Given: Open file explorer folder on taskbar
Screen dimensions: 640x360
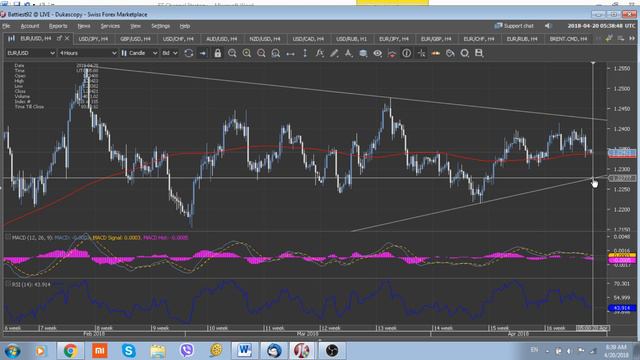Looking at the screenshot, I should tap(158, 351).
